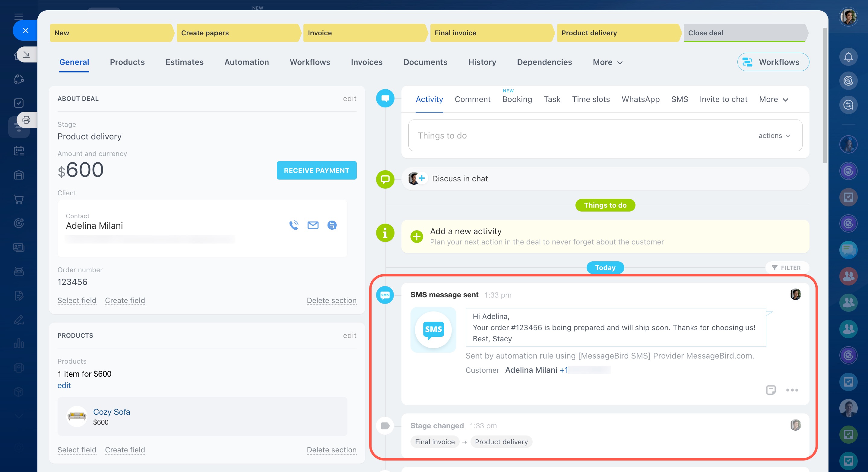Click the print icon on left edge
The width and height of the screenshot is (868, 472).
(26, 120)
